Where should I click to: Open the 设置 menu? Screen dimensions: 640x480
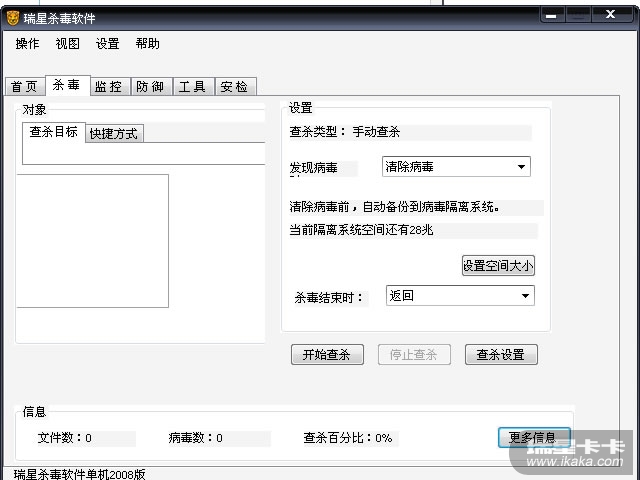pos(108,43)
